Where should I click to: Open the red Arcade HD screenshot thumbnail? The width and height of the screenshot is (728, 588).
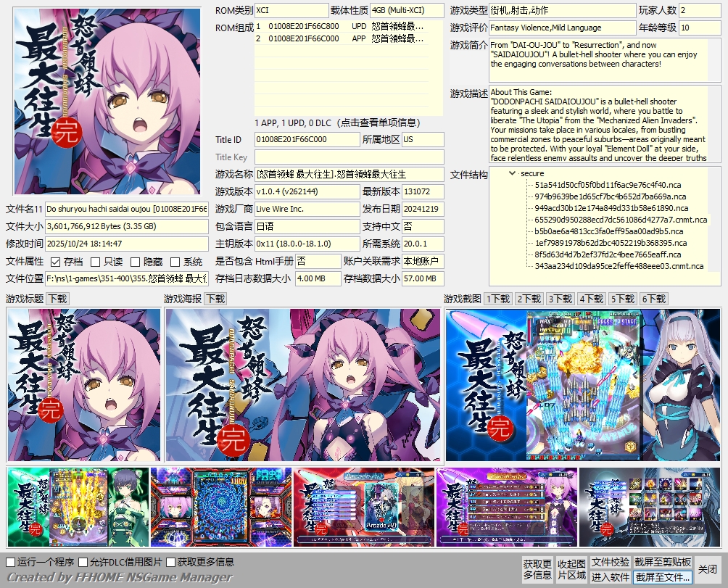364,507
